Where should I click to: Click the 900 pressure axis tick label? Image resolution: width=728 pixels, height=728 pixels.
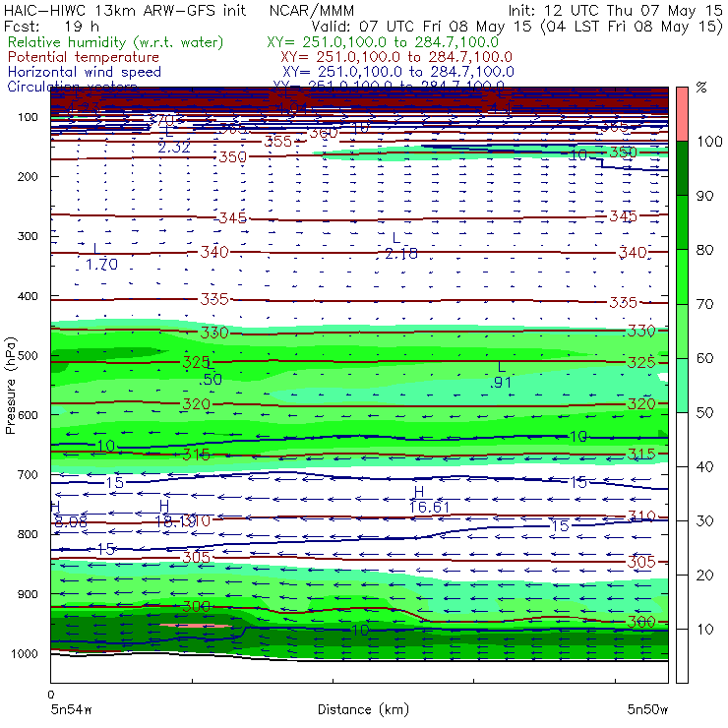pos(28,594)
